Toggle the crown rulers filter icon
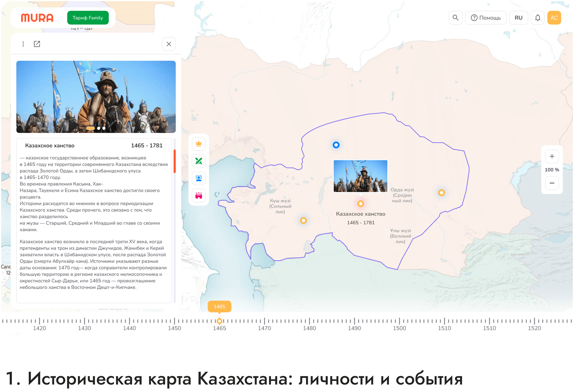This screenshot has height=392, width=574. pyautogui.click(x=199, y=144)
